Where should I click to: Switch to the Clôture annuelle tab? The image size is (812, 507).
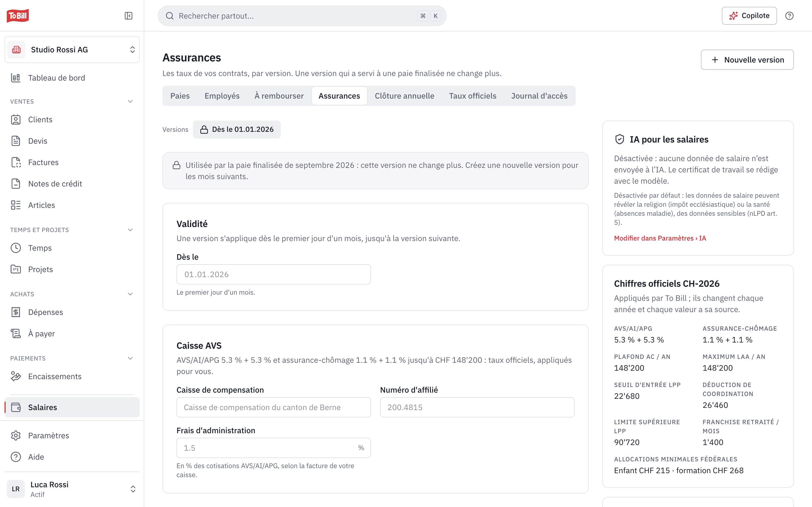click(404, 96)
